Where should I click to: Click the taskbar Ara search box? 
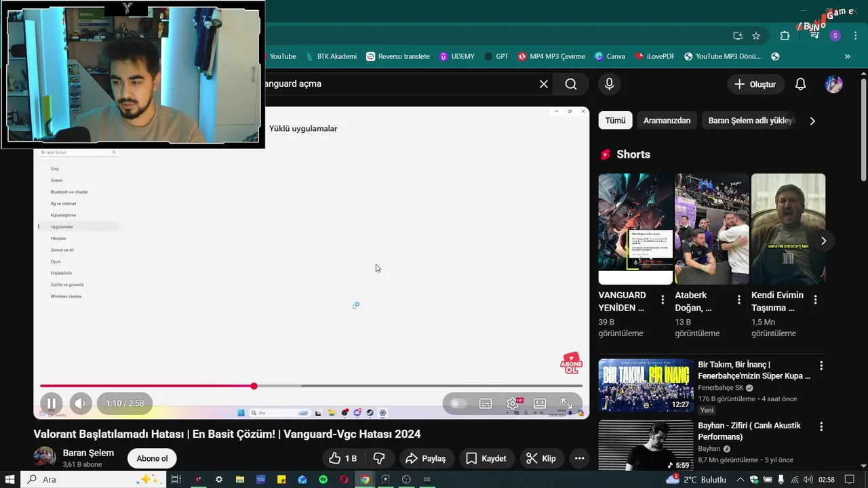[x=93, y=479]
